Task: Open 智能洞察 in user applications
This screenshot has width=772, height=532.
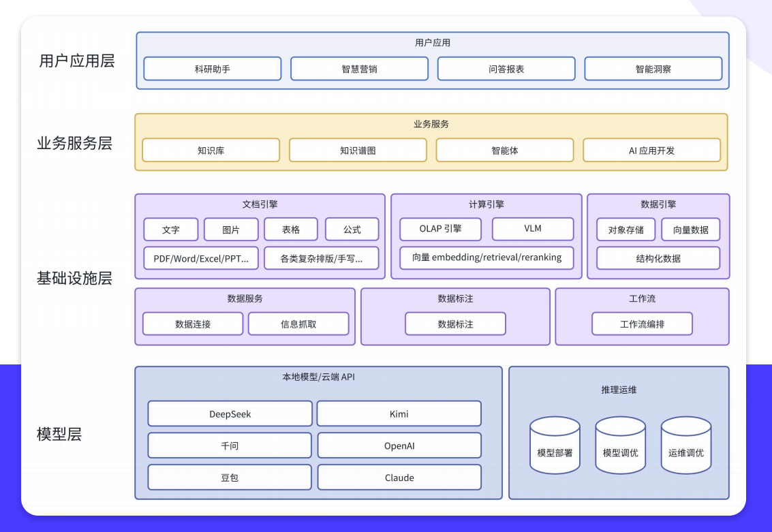Action: (x=653, y=69)
